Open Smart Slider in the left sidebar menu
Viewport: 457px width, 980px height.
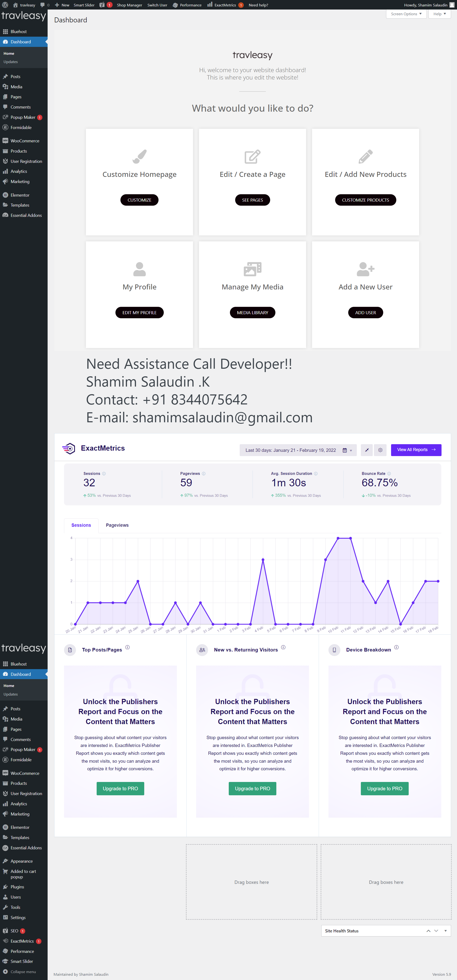24,961
